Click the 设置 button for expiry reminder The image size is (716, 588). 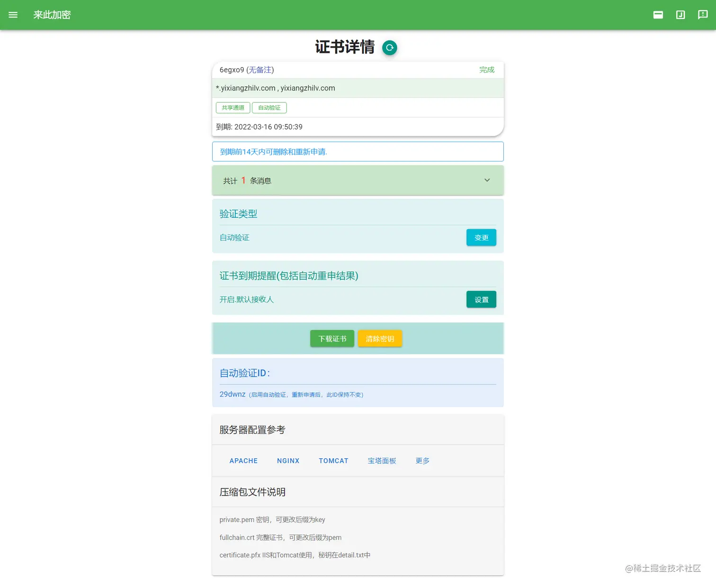tap(481, 299)
